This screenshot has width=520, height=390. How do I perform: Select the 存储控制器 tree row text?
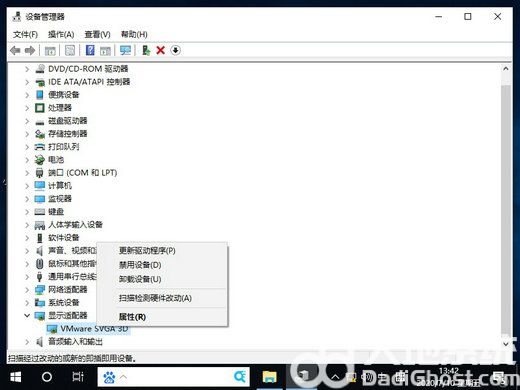point(68,134)
